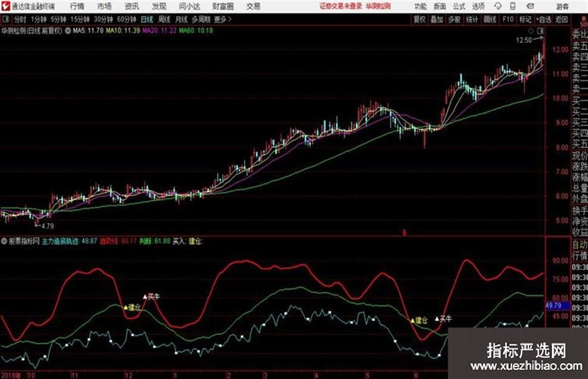The image size is (588, 379).
Task: Click the 买牛 signal marker near December
Action: click(x=151, y=297)
